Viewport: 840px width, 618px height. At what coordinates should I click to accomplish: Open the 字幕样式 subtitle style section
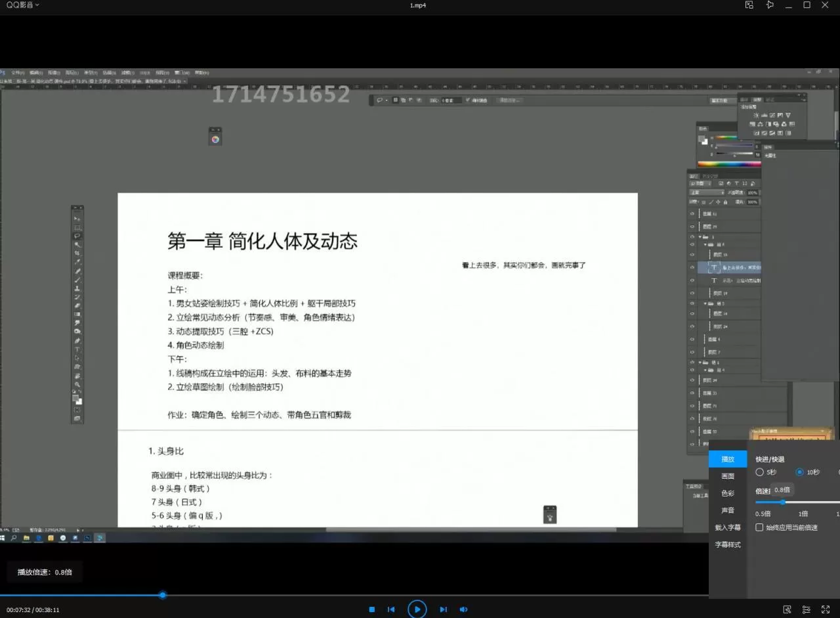(x=728, y=544)
